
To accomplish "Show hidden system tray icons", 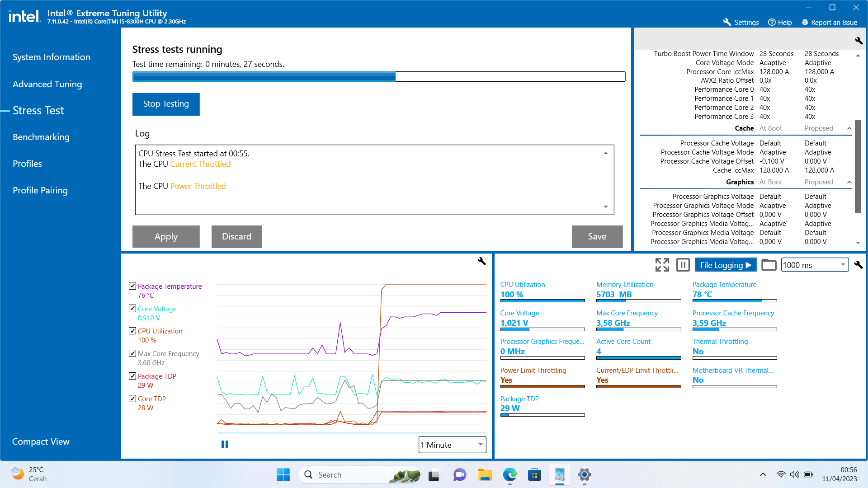I will tap(763, 474).
